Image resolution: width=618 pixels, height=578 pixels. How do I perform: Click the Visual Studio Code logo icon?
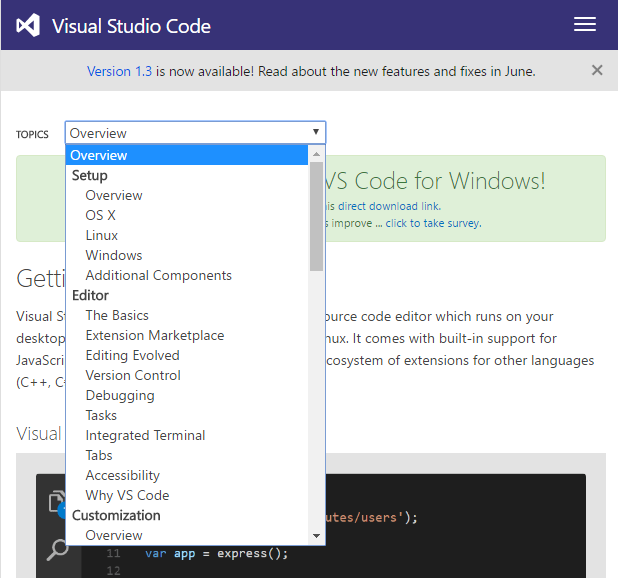tap(28, 25)
